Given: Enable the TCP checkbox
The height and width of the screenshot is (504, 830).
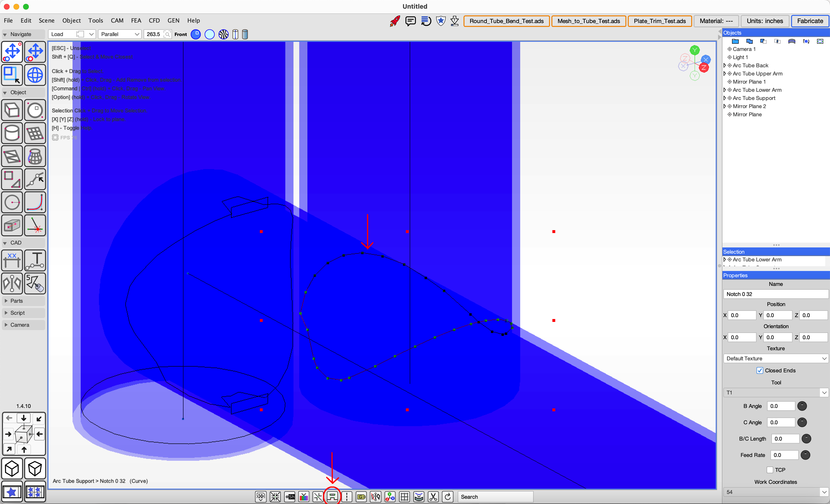Looking at the screenshot, I should [x=770, y=470].
